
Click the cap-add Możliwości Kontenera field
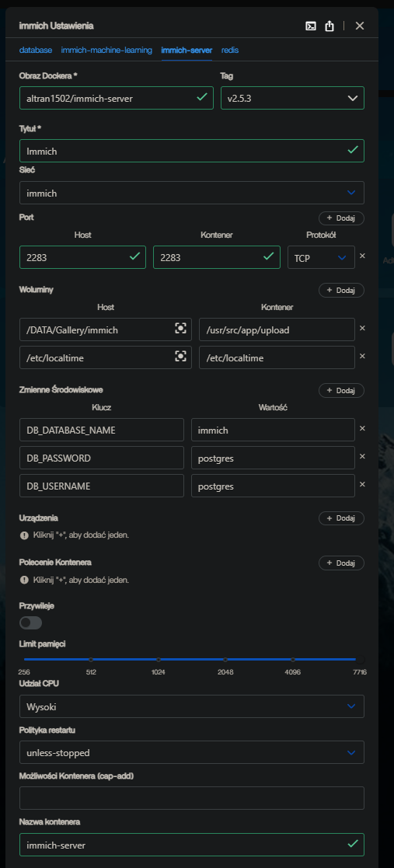click(191, 798)
